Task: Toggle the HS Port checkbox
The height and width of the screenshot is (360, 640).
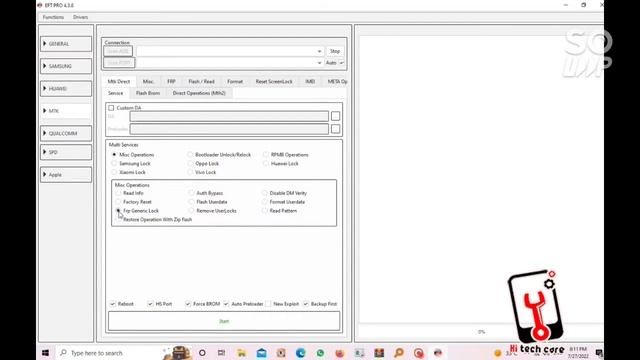Action: click(x=150, y=304)
